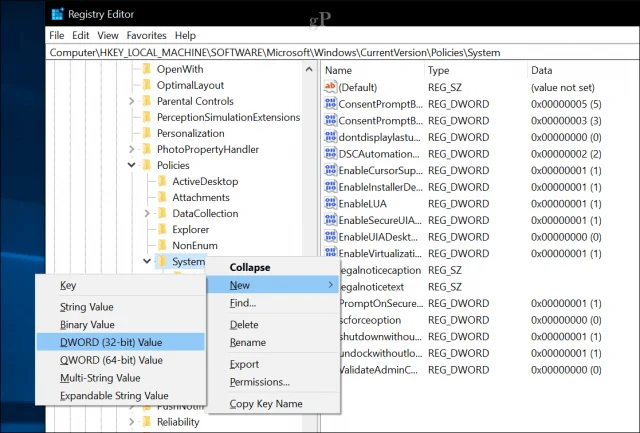The width and height of the screenshot is (640, 433).
Task: Expand the Reliability key
Action: pyautogui.click(x=131, y=422)
